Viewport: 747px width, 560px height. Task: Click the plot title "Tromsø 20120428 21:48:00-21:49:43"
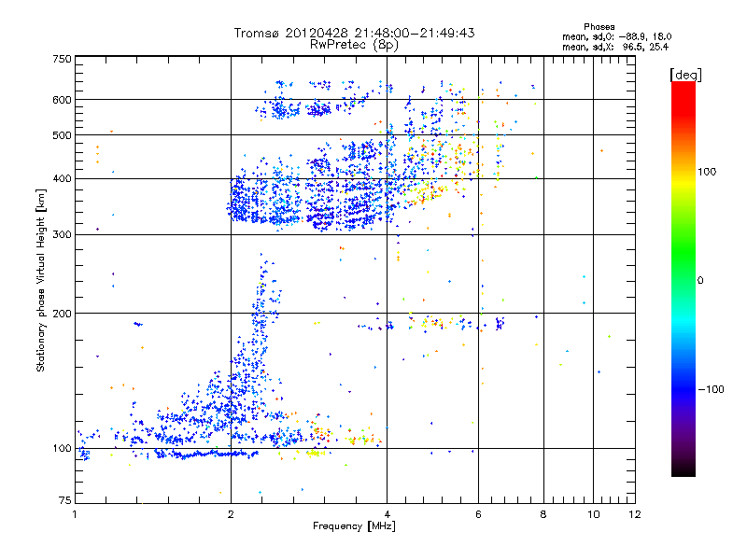coord(354,33)
